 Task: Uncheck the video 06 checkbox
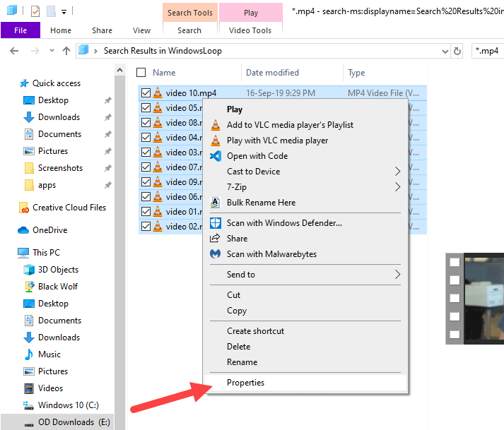pyautogui.click(x=146, y=196)
